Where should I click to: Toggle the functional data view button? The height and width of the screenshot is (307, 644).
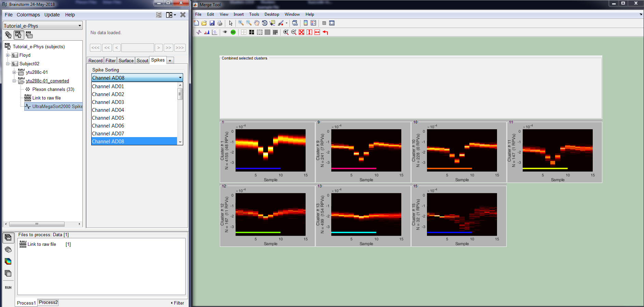pos(18,35)
